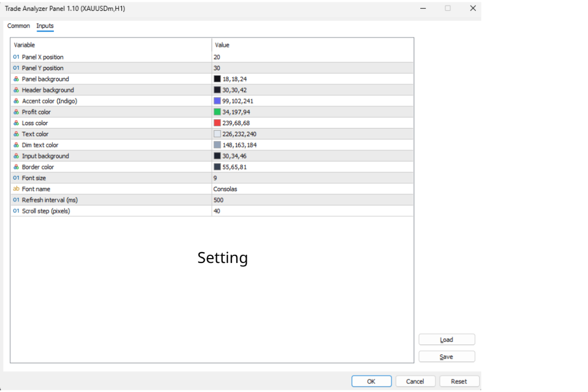Edit the Font name value Consolas

[x=225, y=189]
